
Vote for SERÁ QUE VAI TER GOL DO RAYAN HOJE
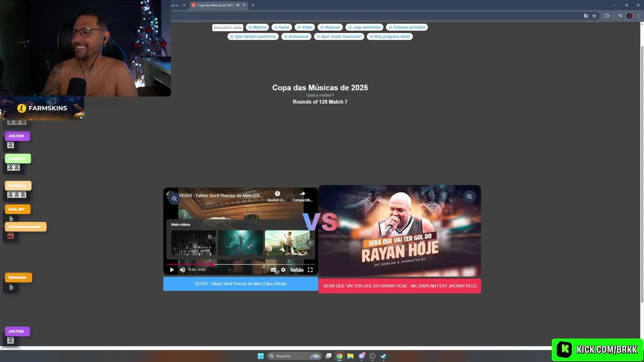coord(399,286)
